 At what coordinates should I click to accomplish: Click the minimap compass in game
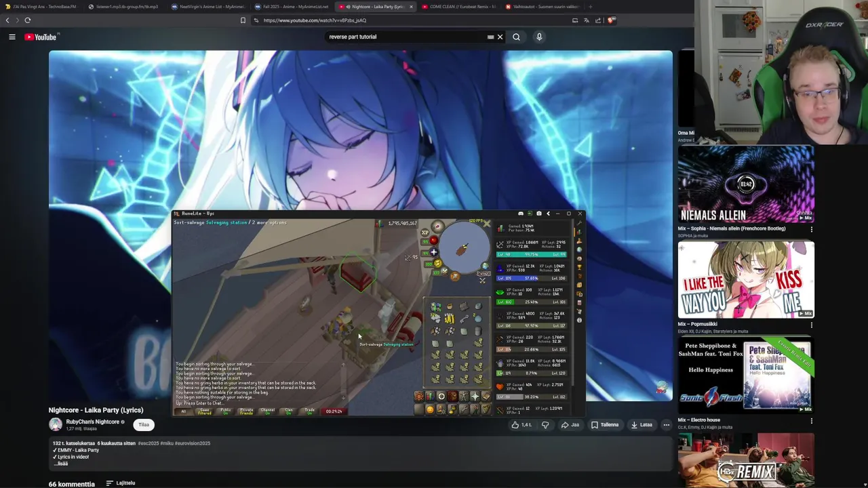437,226
